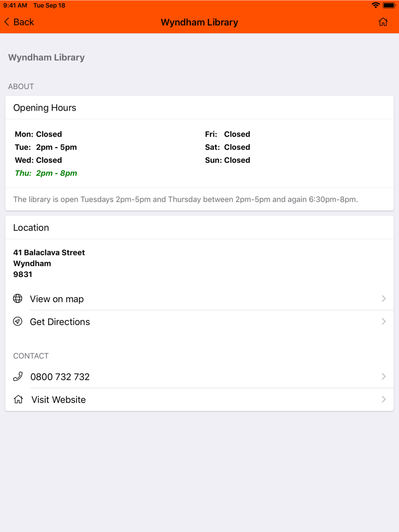Click the Opening Hours section header
Screen dimensions: 399x532
pos(45,108)
